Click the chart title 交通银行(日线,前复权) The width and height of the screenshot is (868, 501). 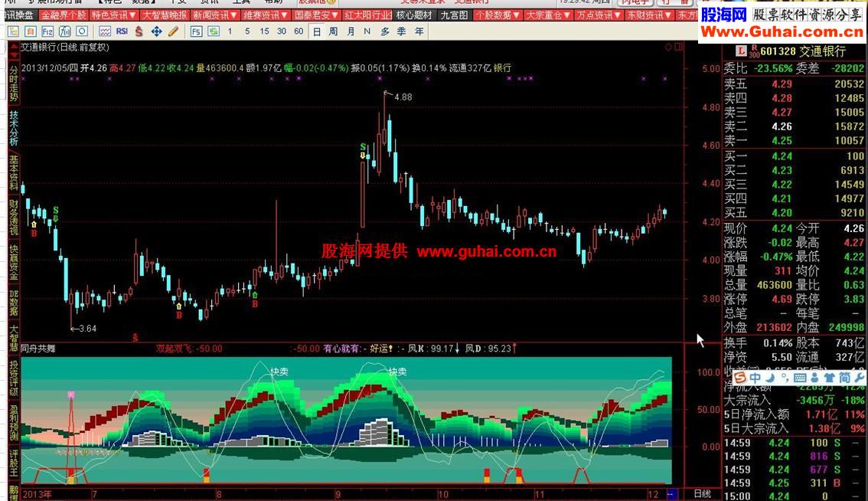[65, 47]
